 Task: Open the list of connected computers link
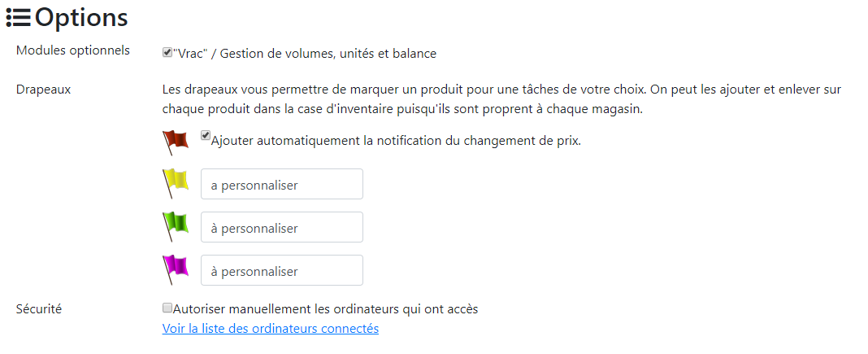[x=270, y=329]
